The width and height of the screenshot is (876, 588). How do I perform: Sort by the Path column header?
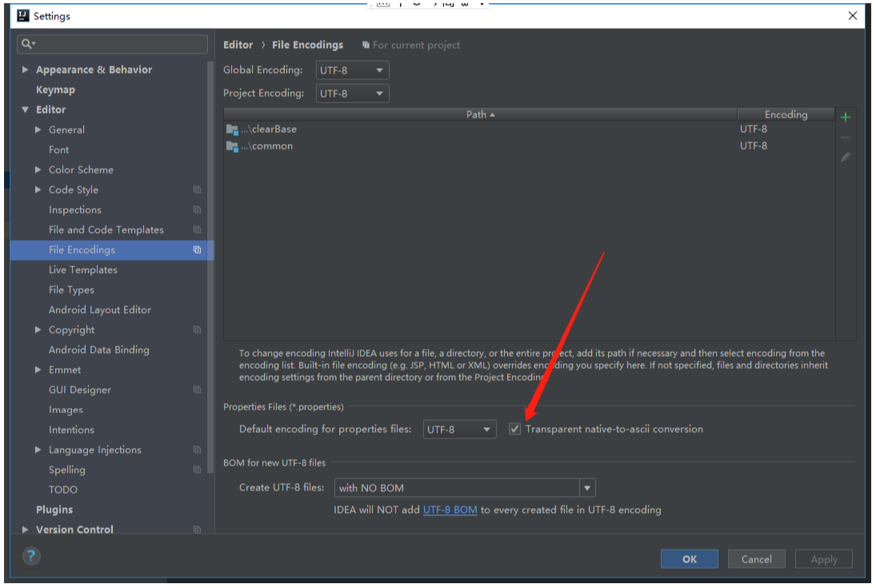481,114
